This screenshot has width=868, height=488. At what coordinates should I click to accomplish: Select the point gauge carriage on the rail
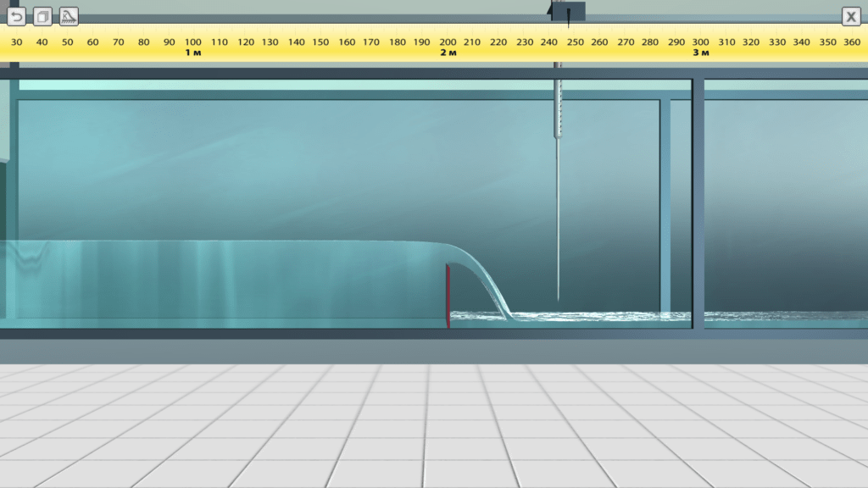click(x=568, y=11)
